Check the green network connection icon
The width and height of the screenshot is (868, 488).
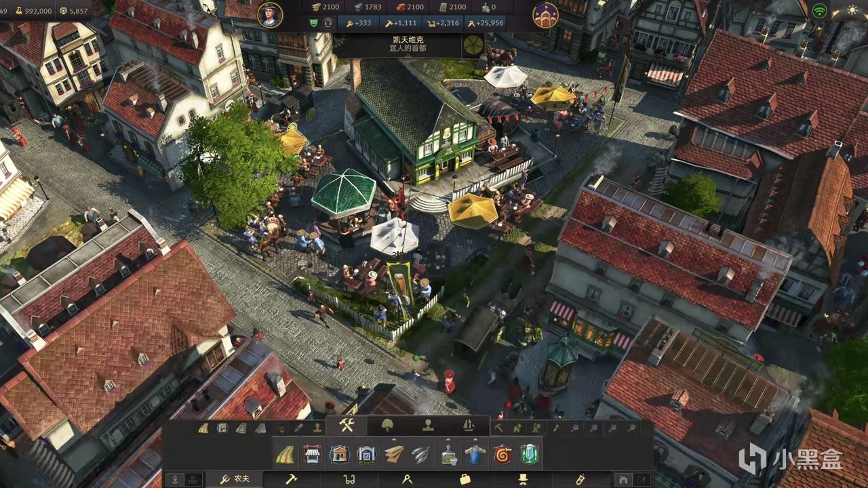(820, 11)
